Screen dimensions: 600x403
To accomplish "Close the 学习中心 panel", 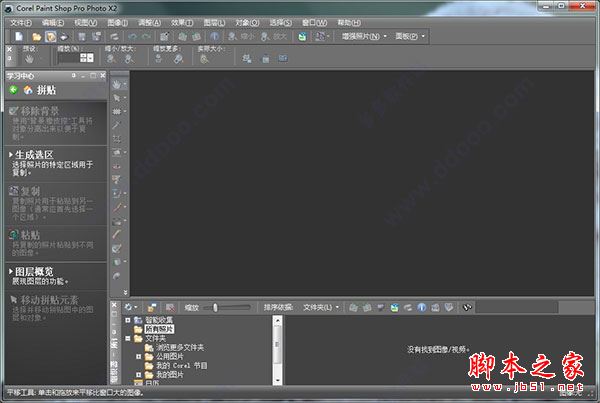I will [103, 76].
